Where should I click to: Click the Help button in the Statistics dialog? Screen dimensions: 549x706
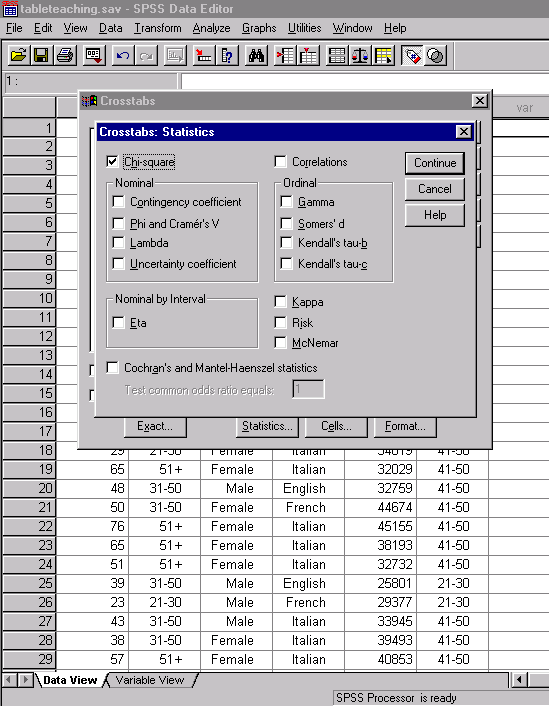coord(435,215)
